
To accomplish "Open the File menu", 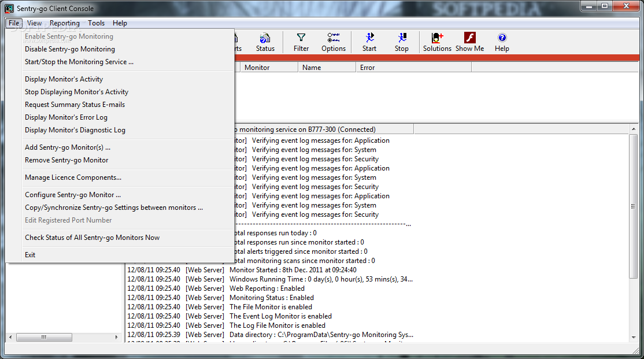I will click(14, 23).
